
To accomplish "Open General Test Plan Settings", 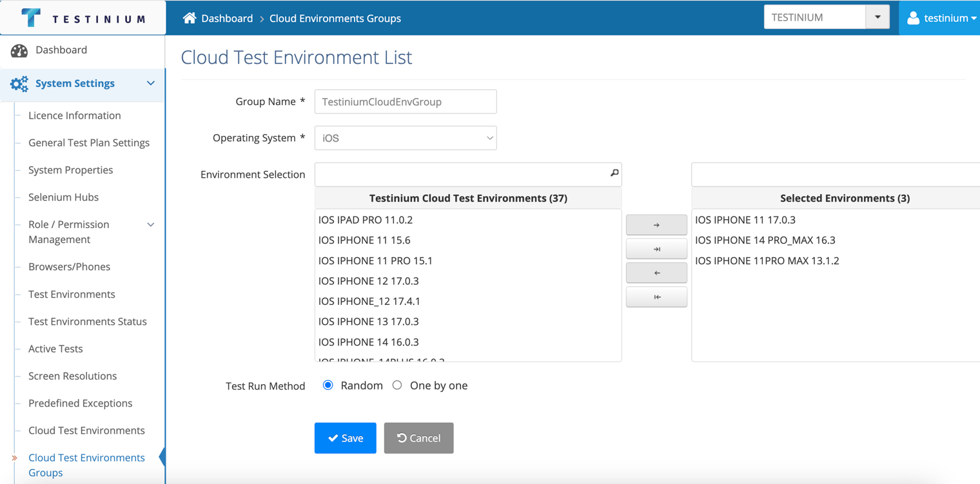I will click(89, 142).
